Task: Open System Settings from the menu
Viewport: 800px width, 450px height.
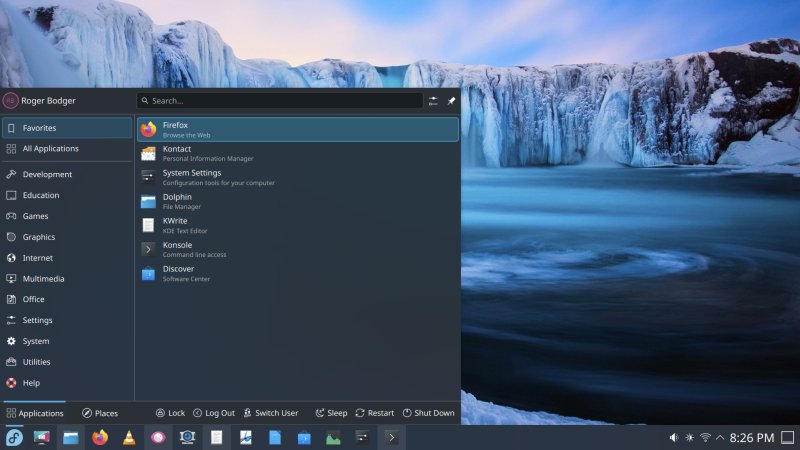Action: 297,177
